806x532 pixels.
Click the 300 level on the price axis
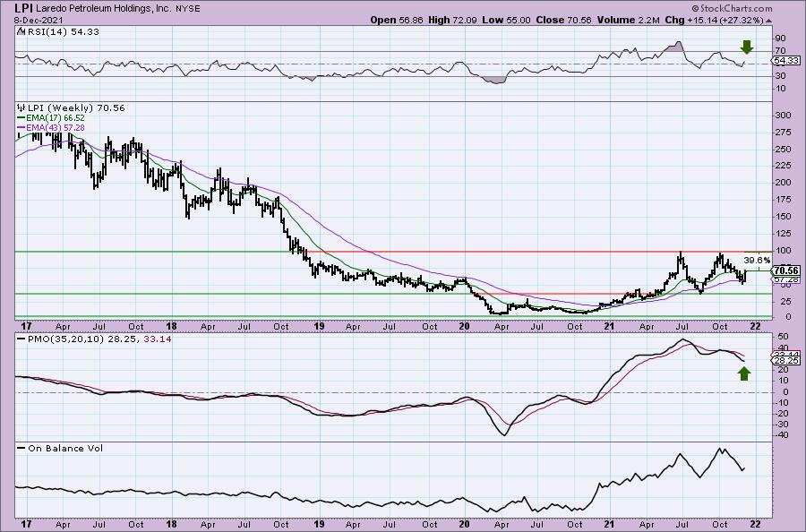783,116
